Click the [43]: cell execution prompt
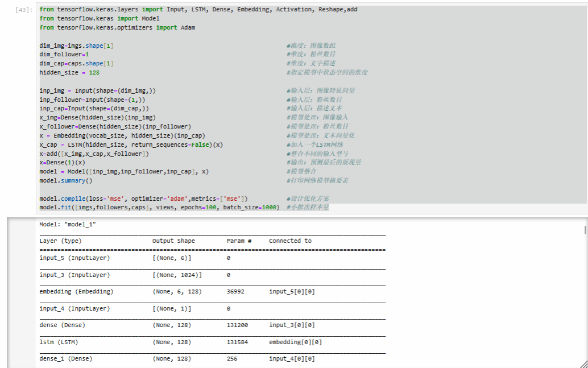588x368 pixels. click(24, 10)
